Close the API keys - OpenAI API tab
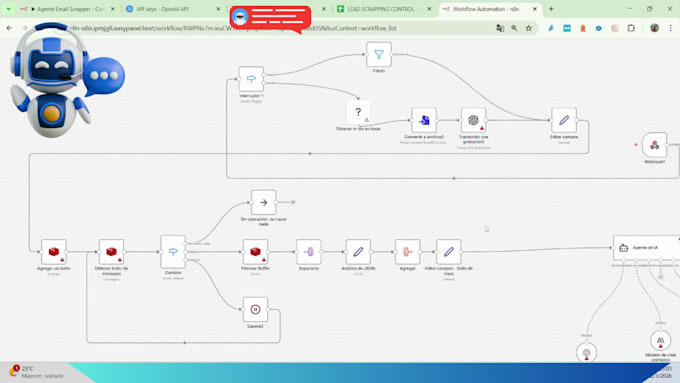 point(218,9)
